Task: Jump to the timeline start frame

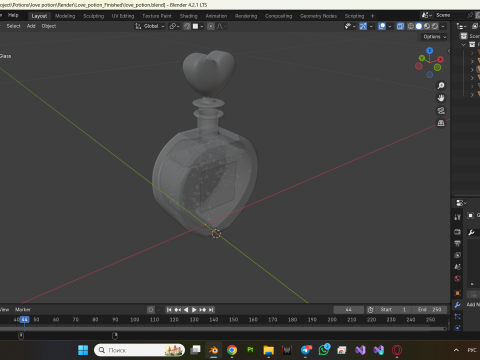Action: (x=169, y=310)
